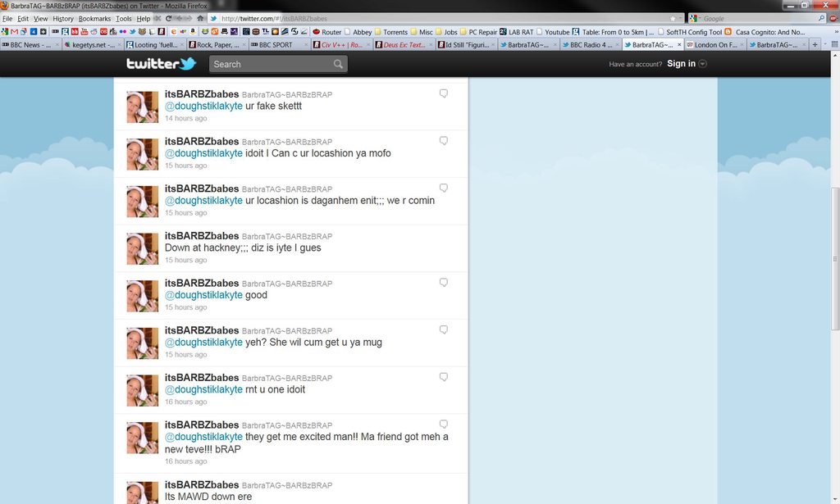Open a new tab with plus button

point(815,44)
